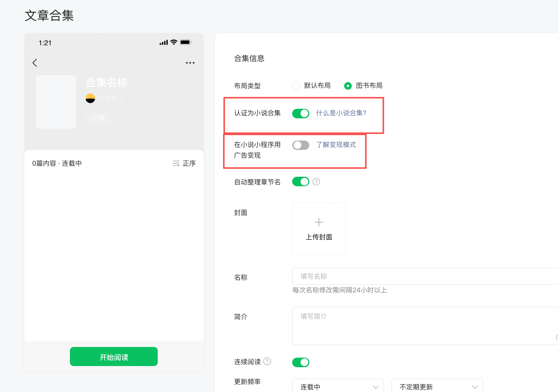Toggle the 连续阅读 switch off
Screen dimensions: 558x392
[301, 362]
